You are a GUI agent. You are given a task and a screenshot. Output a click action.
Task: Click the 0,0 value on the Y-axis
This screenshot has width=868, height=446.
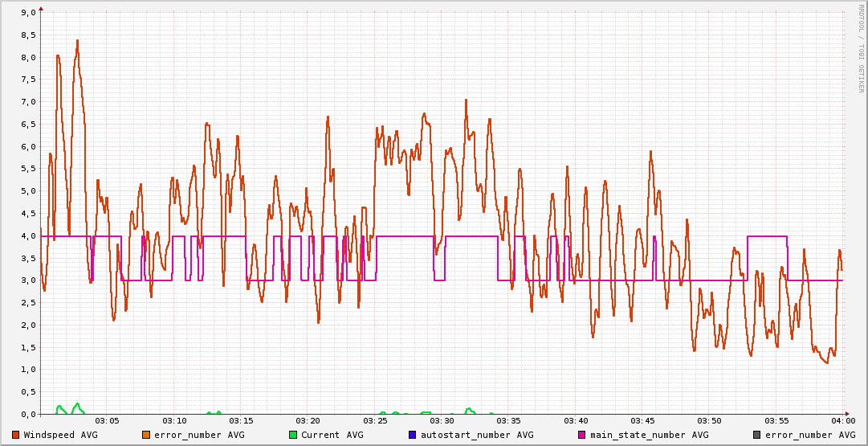(x=28, y=414)
